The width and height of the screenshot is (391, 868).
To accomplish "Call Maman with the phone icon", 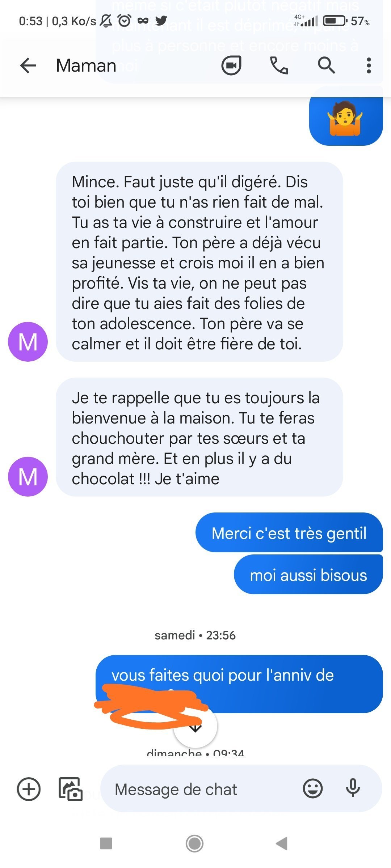I will pyautogui.click(x=279, y=65).
